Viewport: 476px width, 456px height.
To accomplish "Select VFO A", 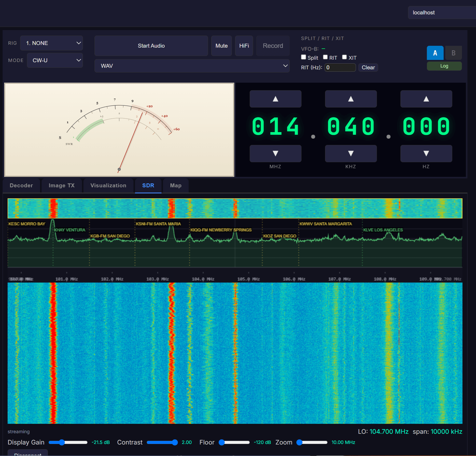I will (x=435, y=53).
